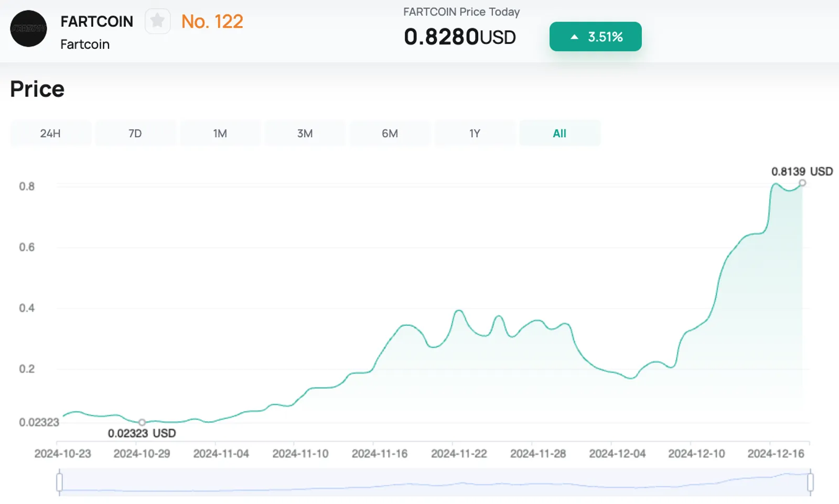Click the 0.8 y-axis label

point(27,187)
